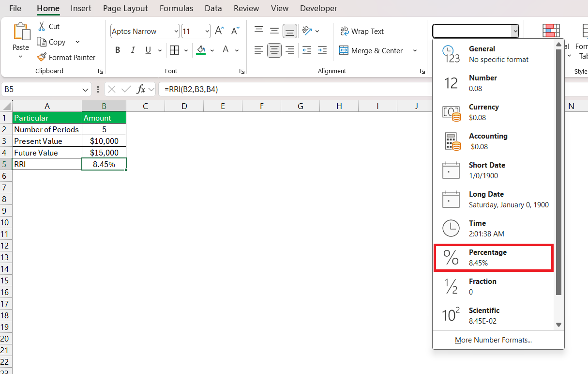588x374 pixels.
Task: Choose the Time format option
Action: pos(494,229)
